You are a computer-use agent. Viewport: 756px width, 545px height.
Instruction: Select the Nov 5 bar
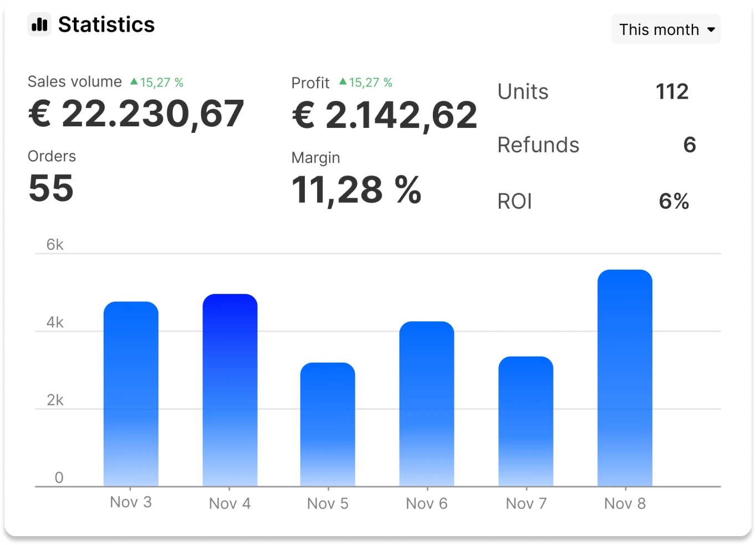[328, 424]
